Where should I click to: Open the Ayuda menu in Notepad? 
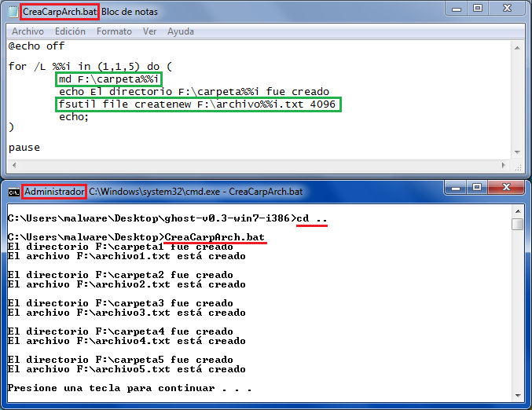click(181, 31)
